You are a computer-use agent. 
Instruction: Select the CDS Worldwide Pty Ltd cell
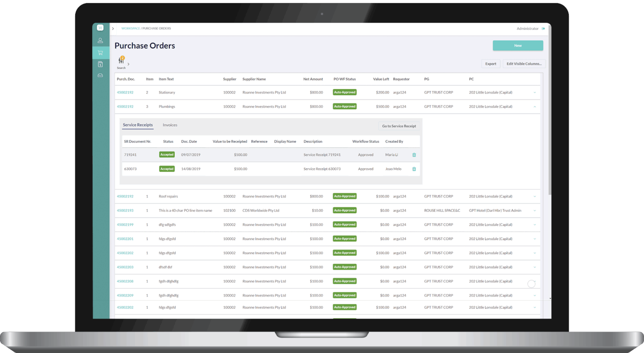coord(261,211)
